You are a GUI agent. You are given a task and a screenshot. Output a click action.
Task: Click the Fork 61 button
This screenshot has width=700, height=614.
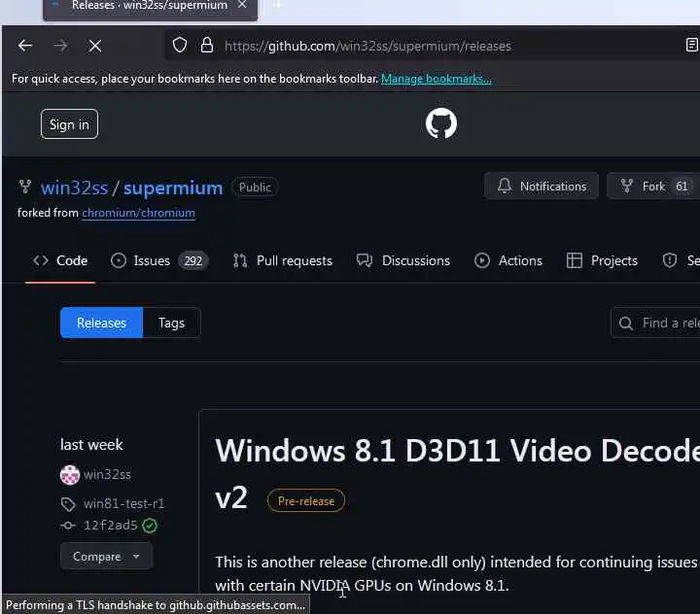click(655, 187)
